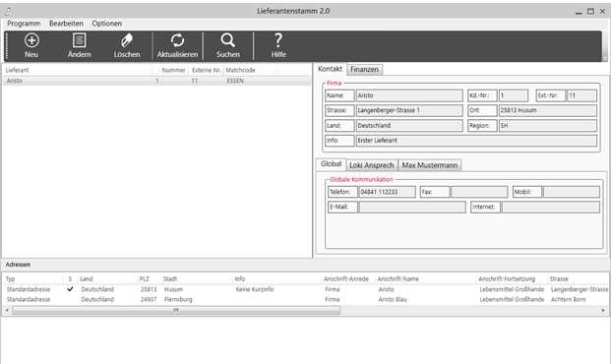Sort by the Matchcode column header

point(251,70)
